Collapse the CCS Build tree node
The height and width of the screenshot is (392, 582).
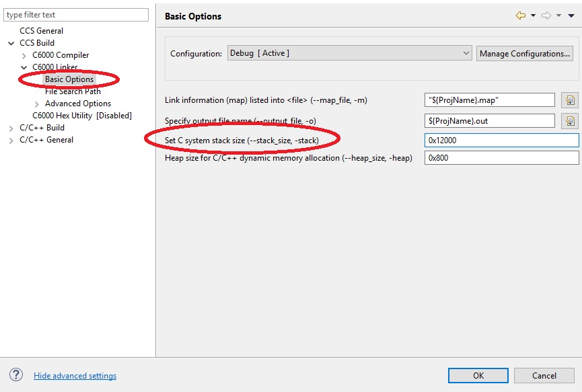(11, 43)
